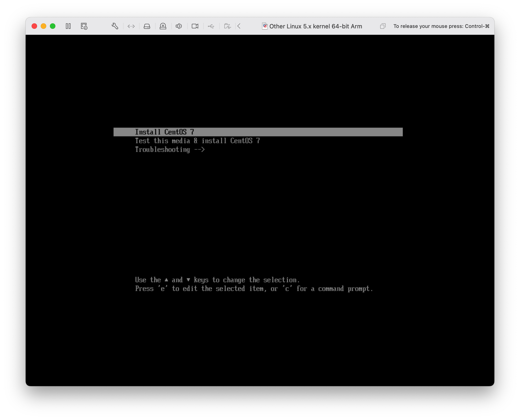Image resolution: width=520 pixels, height=420 pixels.
Task: Close the VM window with red button
Action: (x=34, y=26)
